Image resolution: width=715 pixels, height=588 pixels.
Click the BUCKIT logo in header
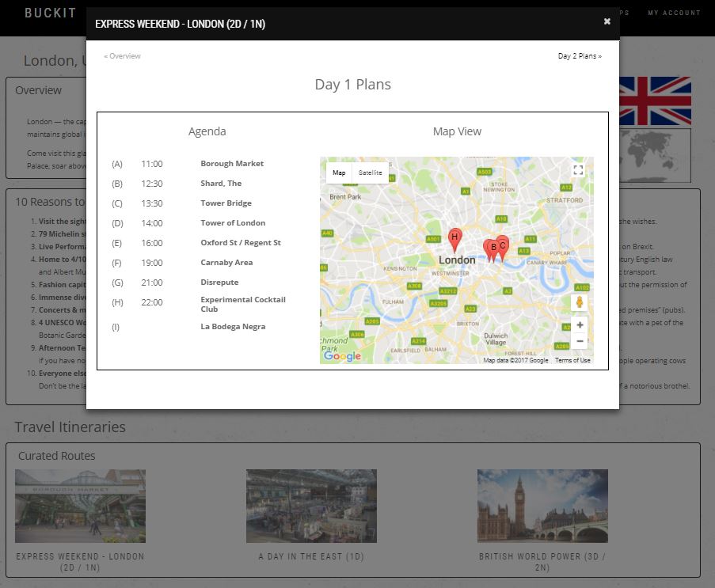[x=50, y=13]
